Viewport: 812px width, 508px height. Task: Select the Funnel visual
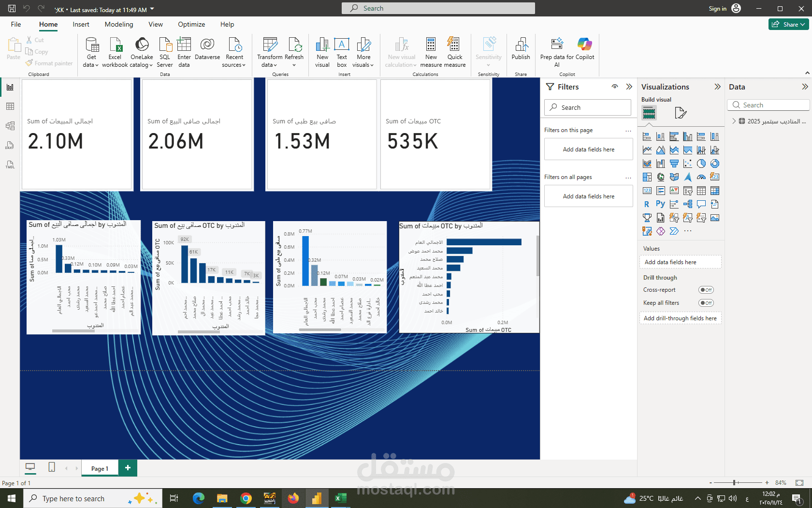pyautogui.click(x=674, y=164)
